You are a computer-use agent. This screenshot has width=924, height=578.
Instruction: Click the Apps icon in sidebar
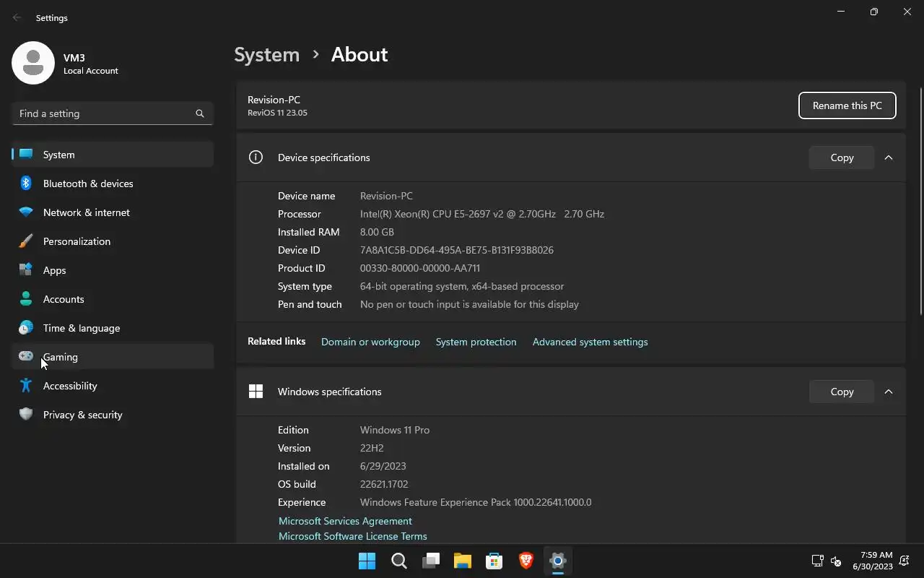click(x=26, y=269)
